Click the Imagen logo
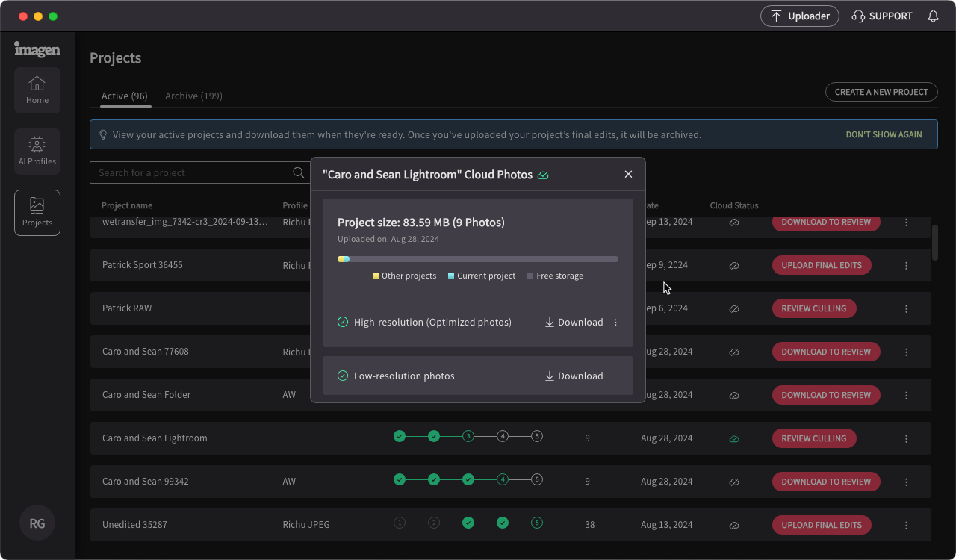The width and height of the screenshot is (956, 560). pos(37,49)
